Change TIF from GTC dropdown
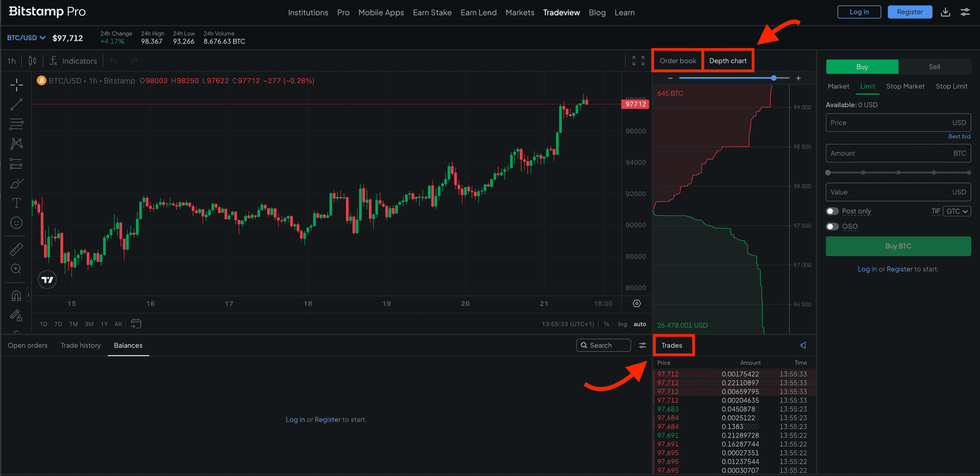980x476 pixels. click(957, 211)
